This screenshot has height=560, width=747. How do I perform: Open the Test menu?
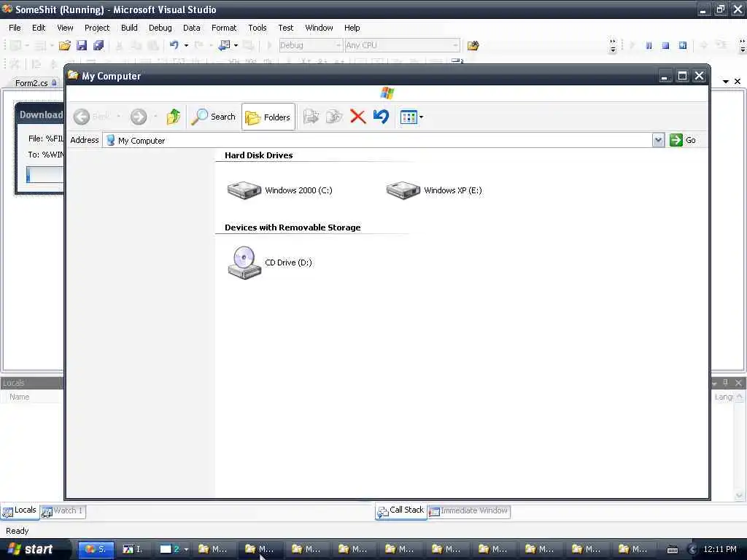pos(286,28)
